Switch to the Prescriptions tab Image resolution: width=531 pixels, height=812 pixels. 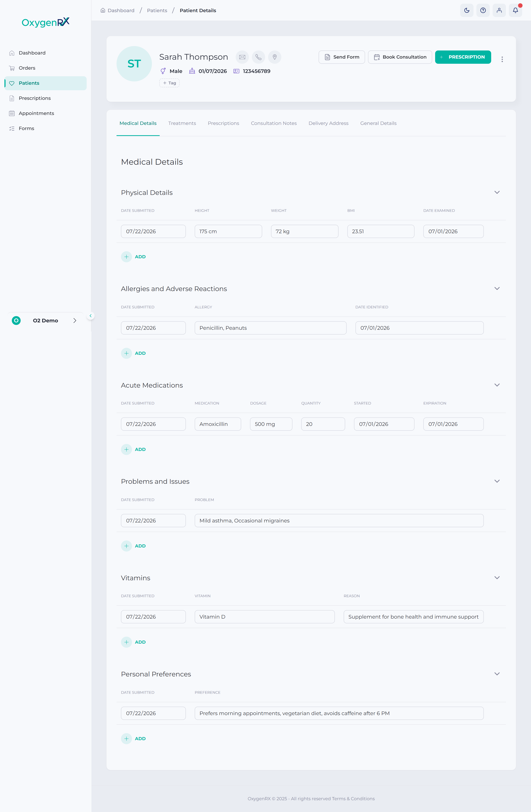(x=223, y=123)
